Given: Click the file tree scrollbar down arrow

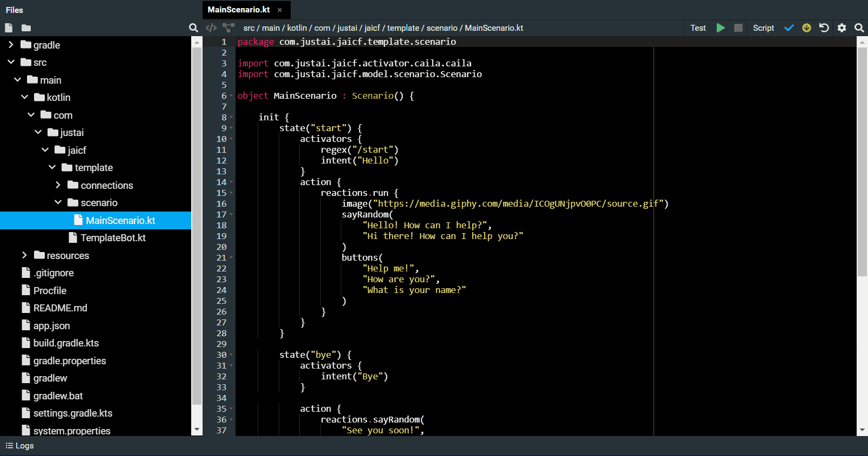Looking at the screenshot, I should point(197,430).
